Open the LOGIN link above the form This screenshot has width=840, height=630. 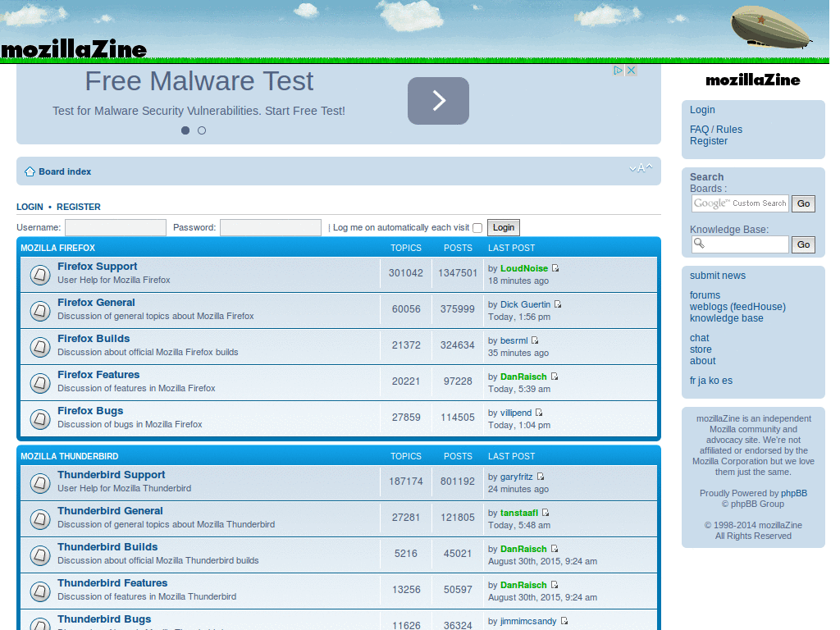[x=30, y=207]
